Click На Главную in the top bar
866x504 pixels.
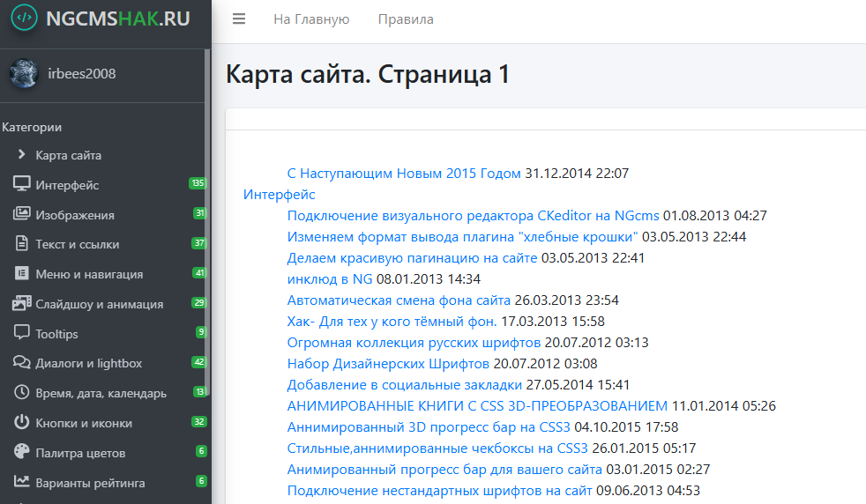pyautogui.click(x=311, y=19)
